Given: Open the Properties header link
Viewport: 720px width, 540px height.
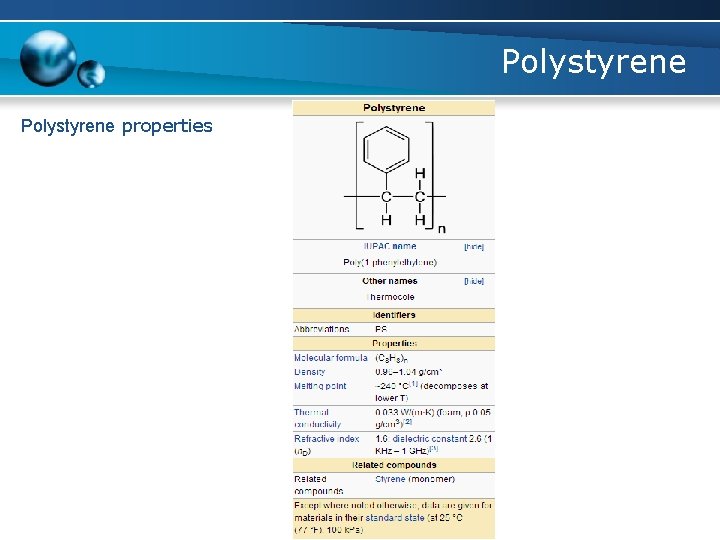Looking at the screenshot, I should point(394,343).
